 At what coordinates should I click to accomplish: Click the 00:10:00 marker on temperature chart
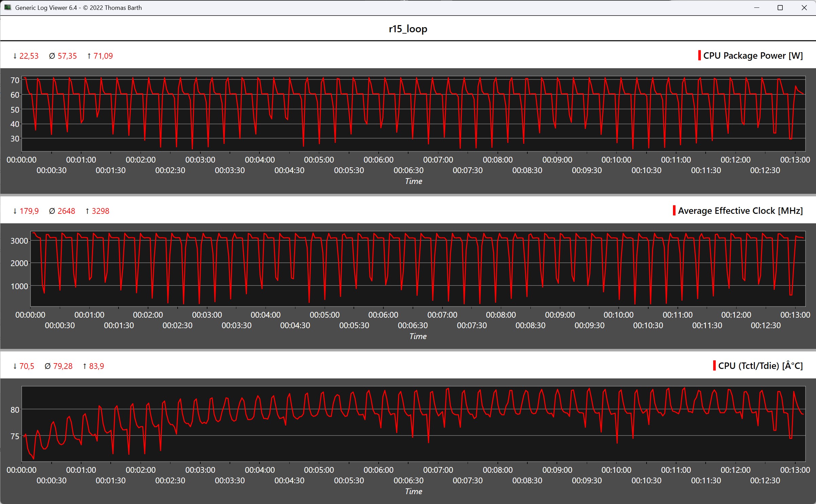616,470
